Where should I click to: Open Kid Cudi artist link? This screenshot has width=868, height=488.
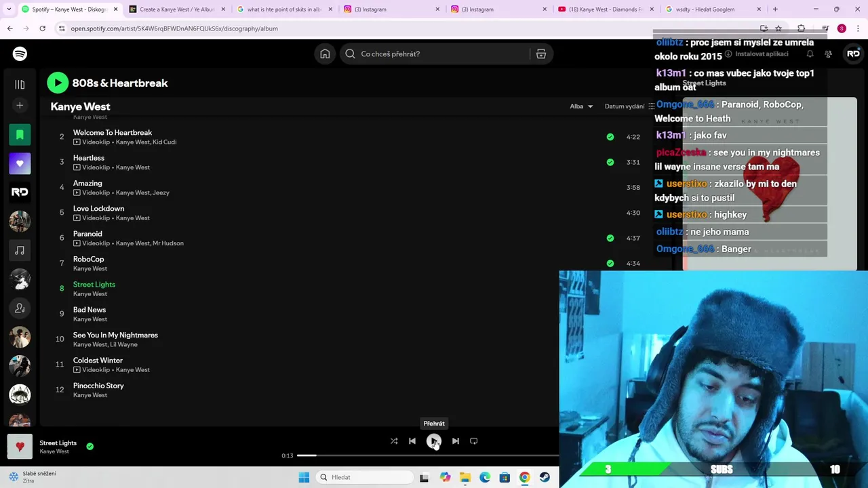(165, 142)
